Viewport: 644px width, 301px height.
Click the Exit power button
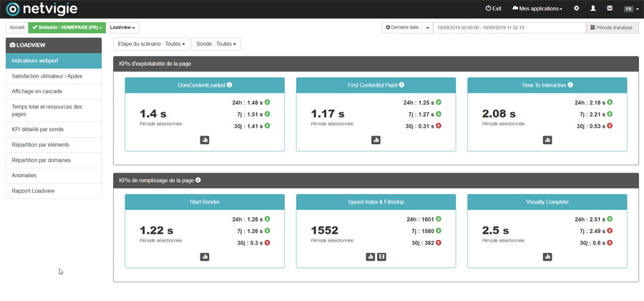pyautogui.click(x=493, y=8)
